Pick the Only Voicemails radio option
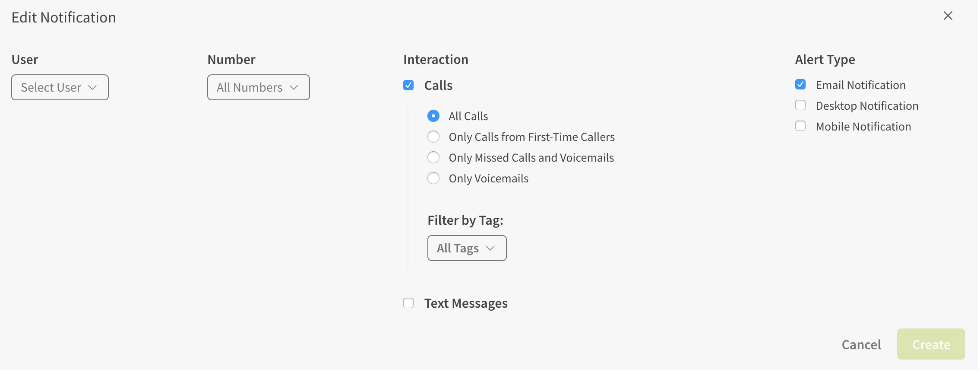The width and height of the screenshot is (980, 376). (x=433, y=178)
